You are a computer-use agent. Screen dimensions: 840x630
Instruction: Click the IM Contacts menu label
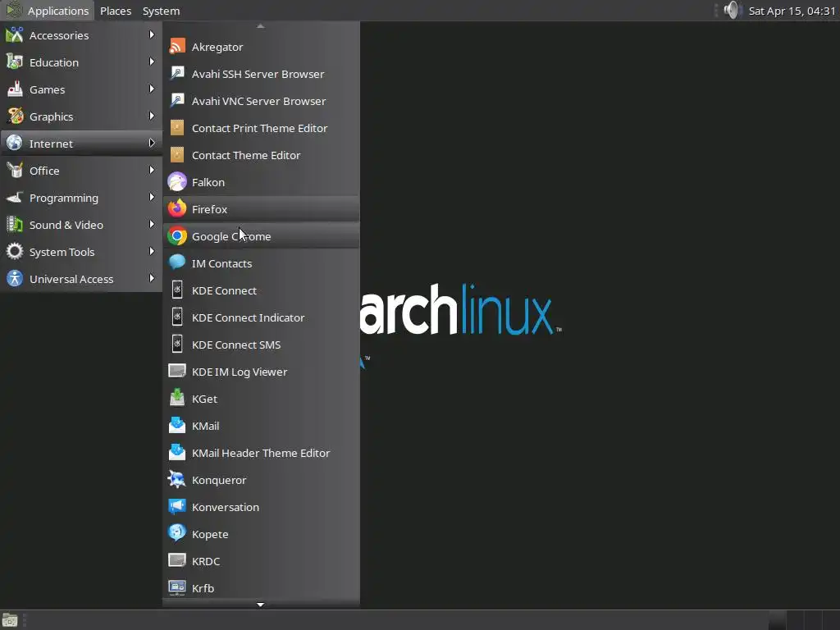point(221,263)
